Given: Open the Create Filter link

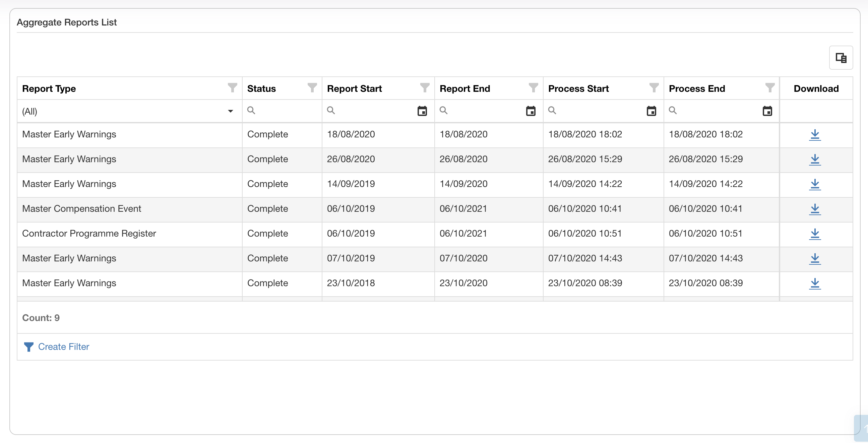Looking at the screenshot, I should (64, 346).
